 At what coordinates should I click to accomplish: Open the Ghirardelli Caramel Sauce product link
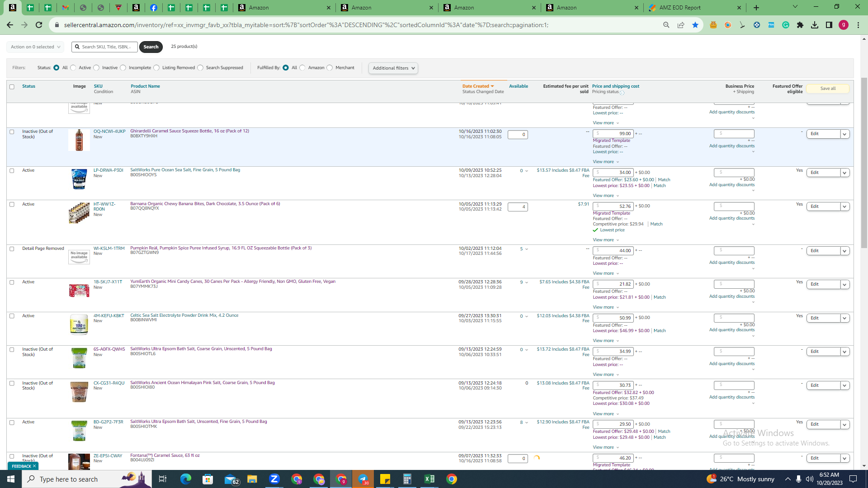tap(189, 131)
